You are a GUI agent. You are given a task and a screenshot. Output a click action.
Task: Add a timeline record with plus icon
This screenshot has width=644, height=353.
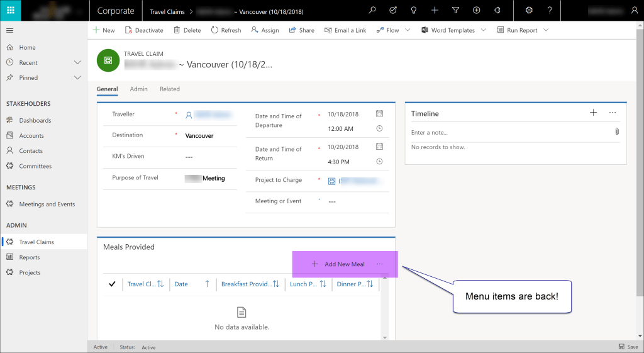tap(593, 113)
